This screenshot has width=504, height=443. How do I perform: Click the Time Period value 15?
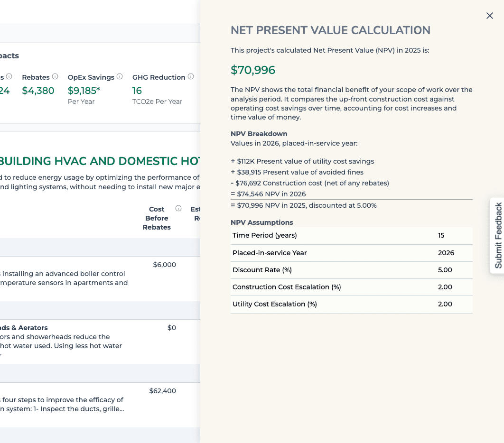(x=441, y=235)
